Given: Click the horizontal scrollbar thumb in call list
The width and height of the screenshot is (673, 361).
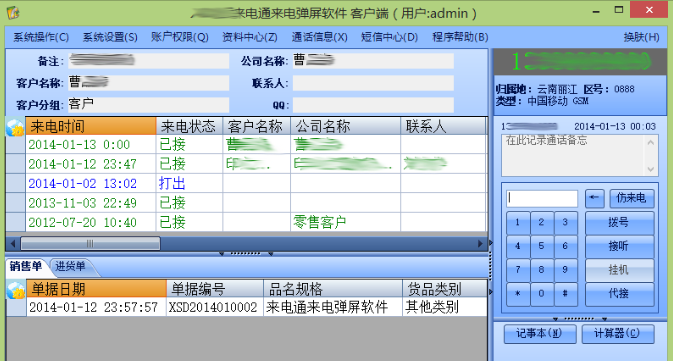Looking at the screenshot, I should click(x=90, y=244).
